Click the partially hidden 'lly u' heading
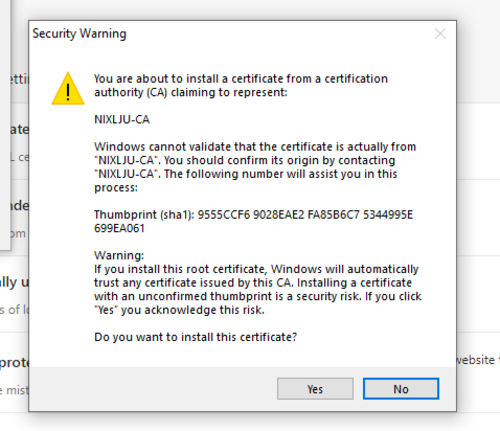The width and height of the screenshot is (500, 431). pos(14,283)
